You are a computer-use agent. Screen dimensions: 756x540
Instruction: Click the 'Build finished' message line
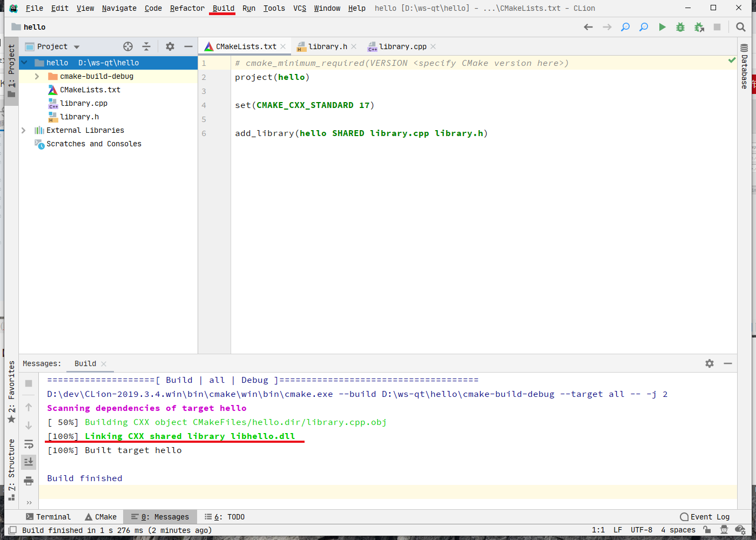[85, 478]
